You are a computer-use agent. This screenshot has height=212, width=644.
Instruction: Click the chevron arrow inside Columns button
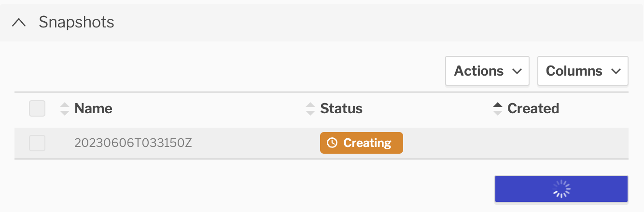tap(616, 71)
